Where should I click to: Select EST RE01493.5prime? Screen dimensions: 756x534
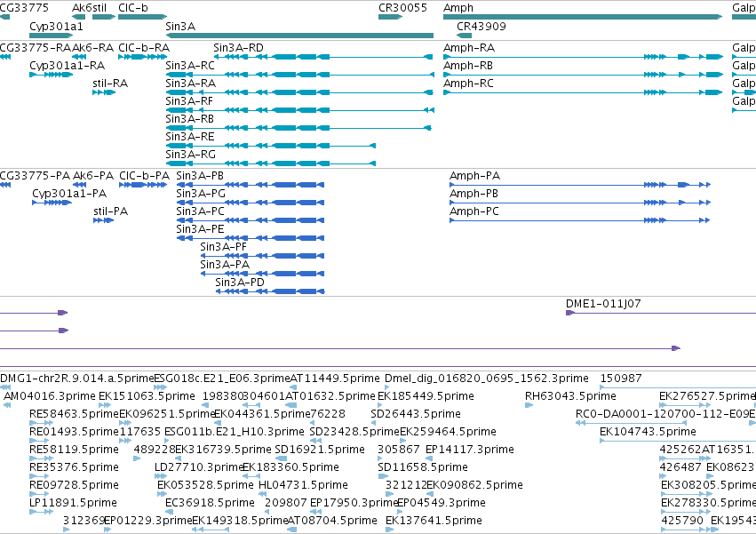click(41, 441)
